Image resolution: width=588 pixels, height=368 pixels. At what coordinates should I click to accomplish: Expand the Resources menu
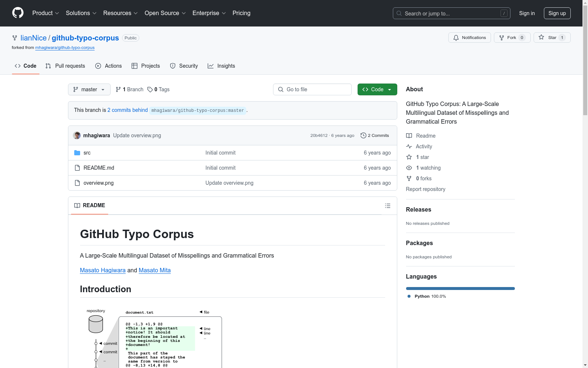pos(121,13)
